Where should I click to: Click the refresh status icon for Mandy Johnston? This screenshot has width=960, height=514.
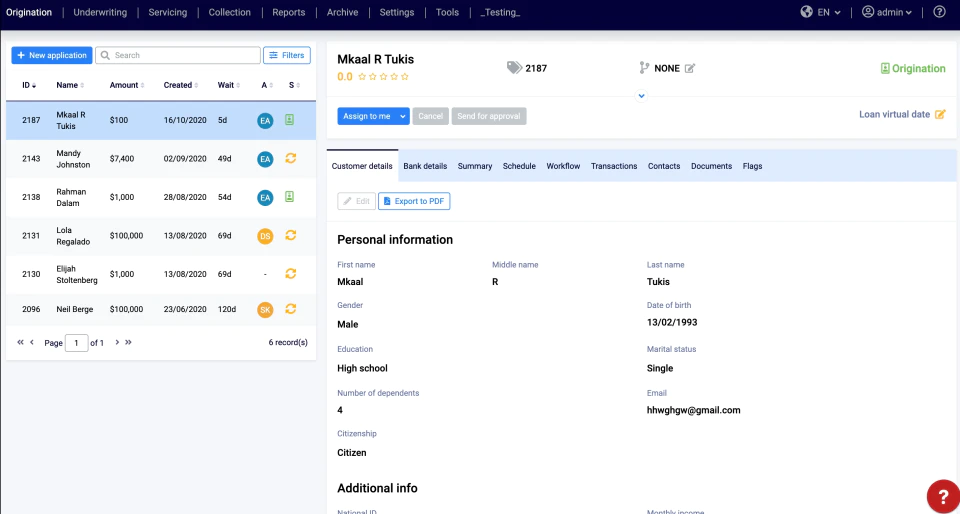click(x=291, y=158)
